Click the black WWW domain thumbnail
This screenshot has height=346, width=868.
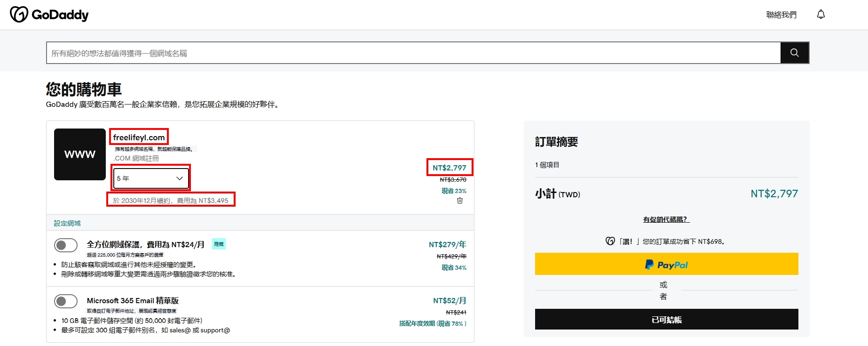80,154
